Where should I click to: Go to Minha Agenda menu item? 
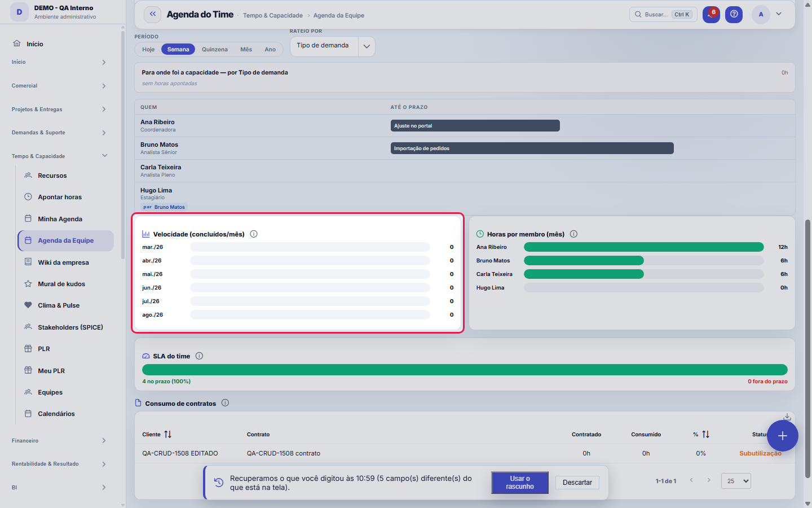(x=65, y=219)
